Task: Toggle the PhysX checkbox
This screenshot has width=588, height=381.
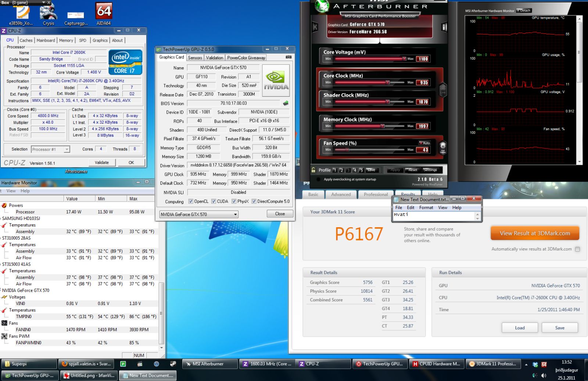Action: [x=234, y=202]
